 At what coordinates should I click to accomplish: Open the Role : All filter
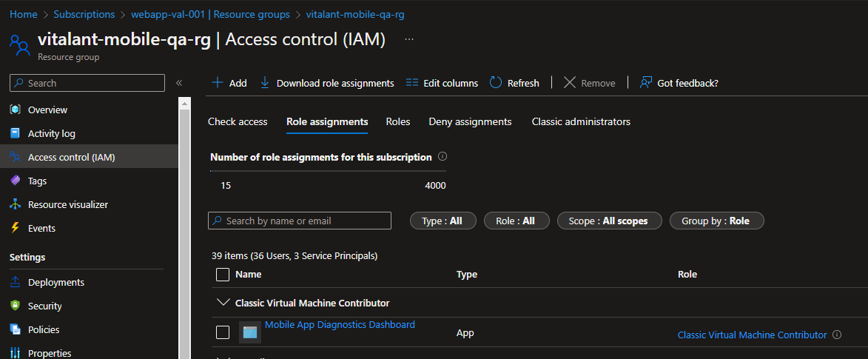coord(517,221)
